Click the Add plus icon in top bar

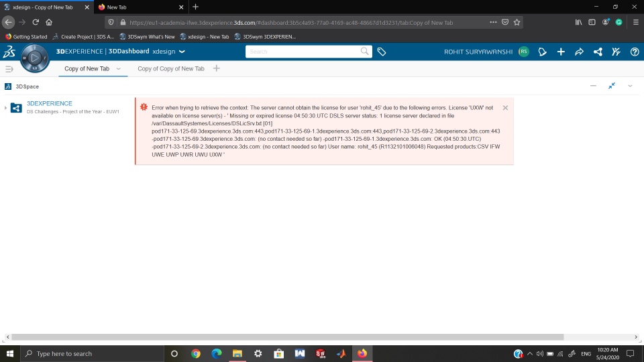pos(561,52)
